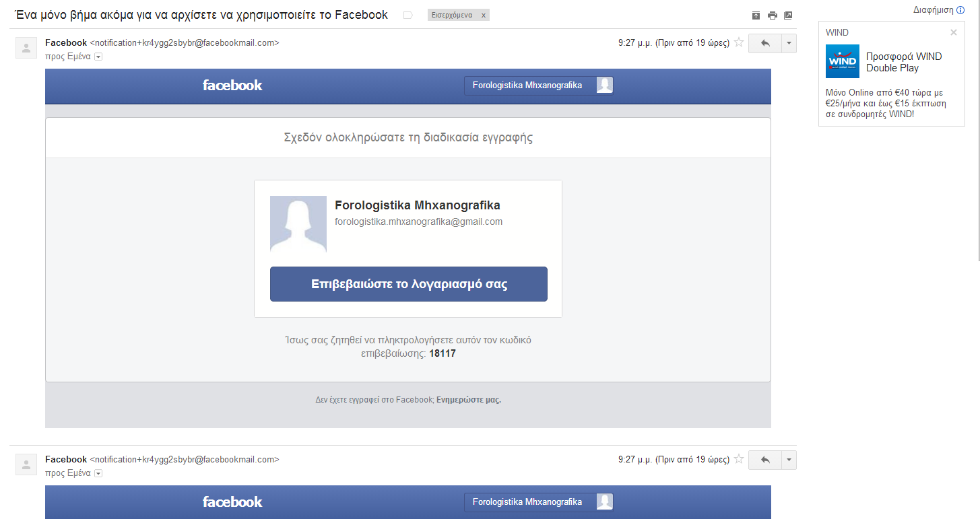
Task: Click the email subject line at top
Action: point(202,14)
